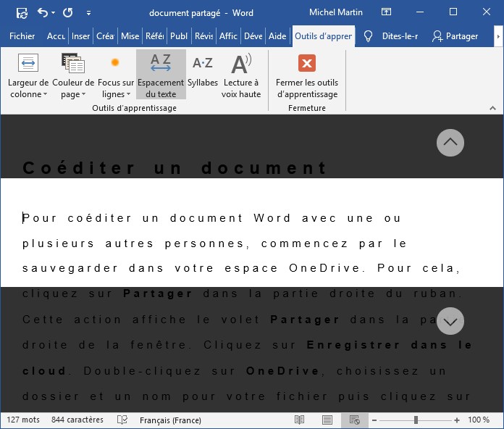This screenshot has height=429, width=504.
Task: Click the round scroll down arrow button
Action: (x=450, y=321)
